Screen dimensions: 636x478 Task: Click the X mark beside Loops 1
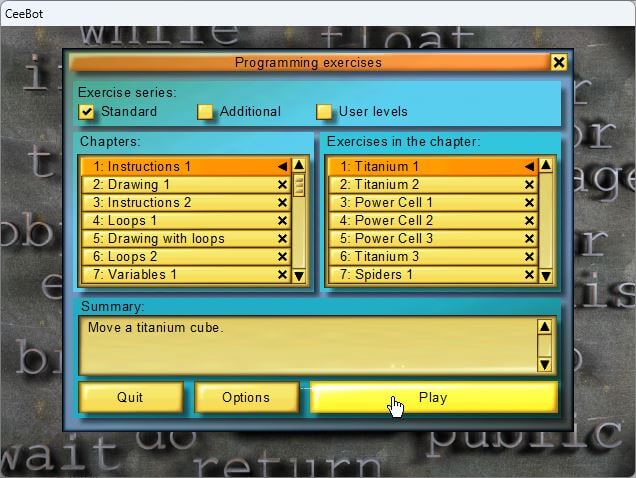pos(282,220)
